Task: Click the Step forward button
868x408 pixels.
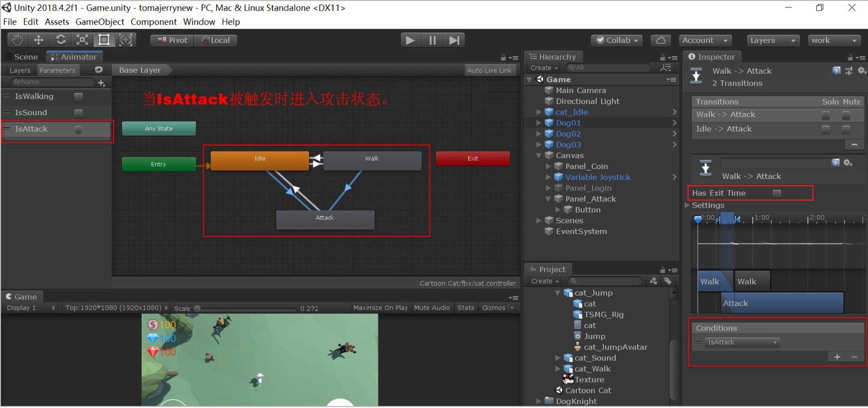Action: (454, 40)
